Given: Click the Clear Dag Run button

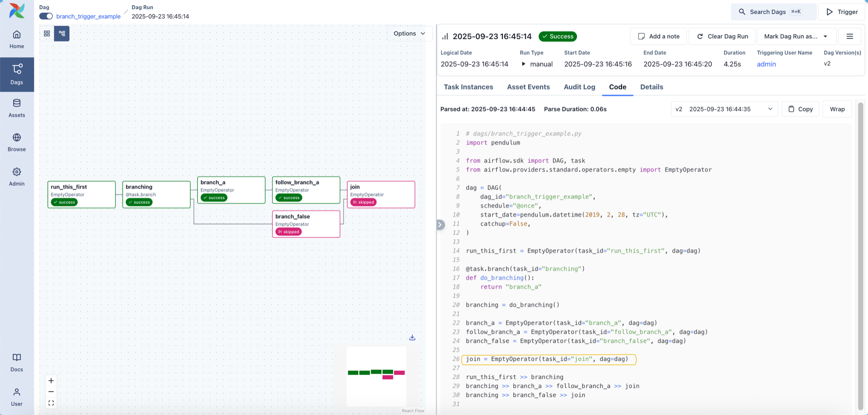Looking at the screenshot, I should coord(722,36).
